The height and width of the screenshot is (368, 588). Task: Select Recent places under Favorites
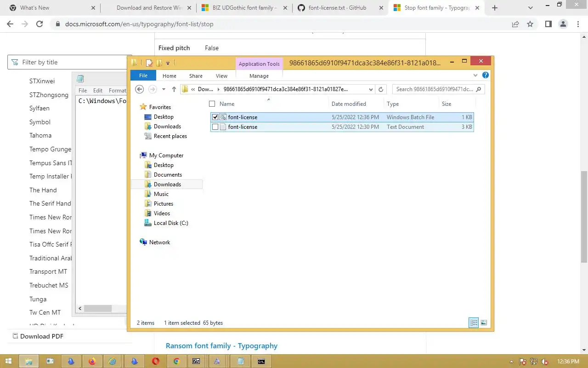(x=170, y=136)
